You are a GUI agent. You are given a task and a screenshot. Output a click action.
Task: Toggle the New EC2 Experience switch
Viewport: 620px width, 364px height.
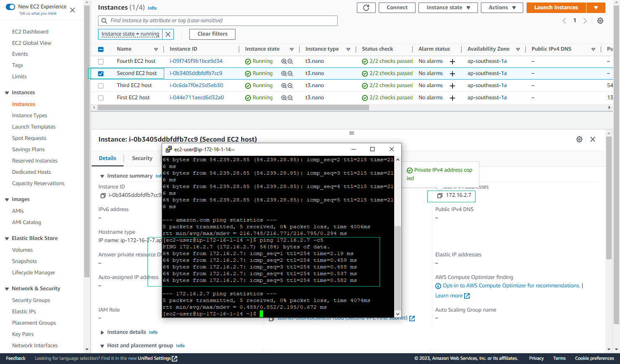10,7
